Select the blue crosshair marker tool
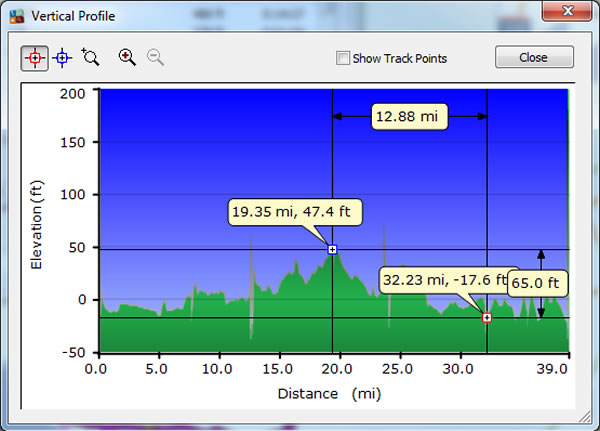 click(62, 58)
